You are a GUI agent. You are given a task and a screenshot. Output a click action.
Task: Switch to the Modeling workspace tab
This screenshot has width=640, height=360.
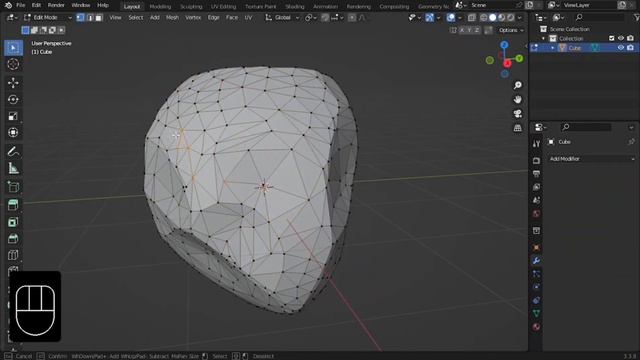(160, 7)
